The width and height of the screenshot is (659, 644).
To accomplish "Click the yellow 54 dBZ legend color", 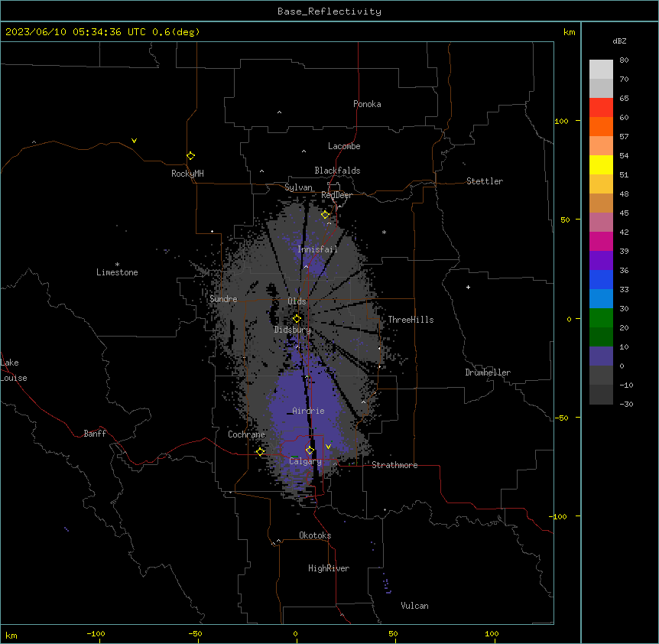I will tap(601, 164).
